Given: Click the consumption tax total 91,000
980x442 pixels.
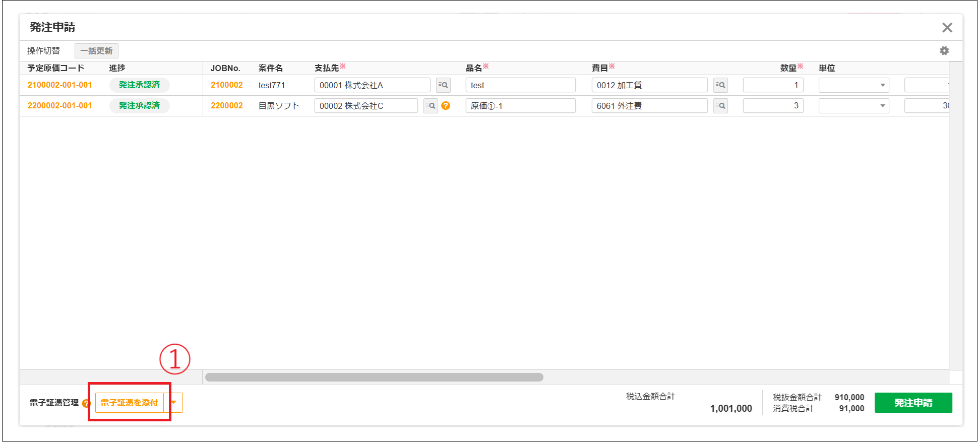Looking at the screenshot, I should (851, 409).
